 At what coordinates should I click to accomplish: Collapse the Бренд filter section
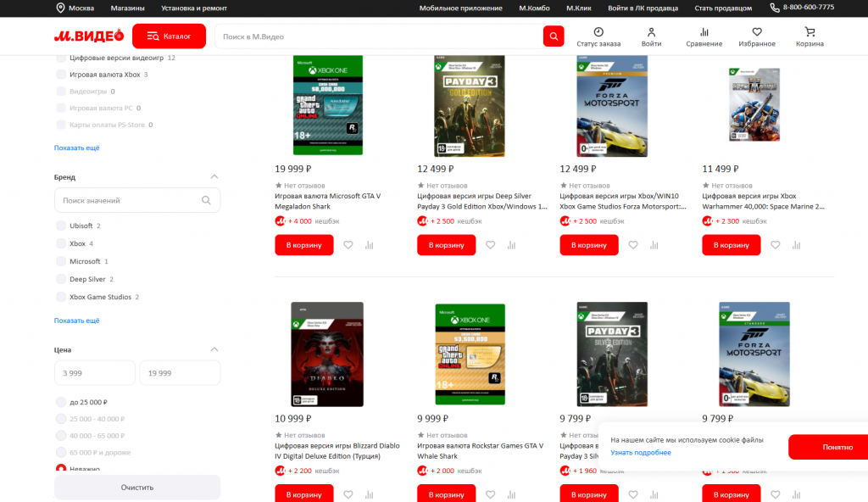tap(214, 177)
